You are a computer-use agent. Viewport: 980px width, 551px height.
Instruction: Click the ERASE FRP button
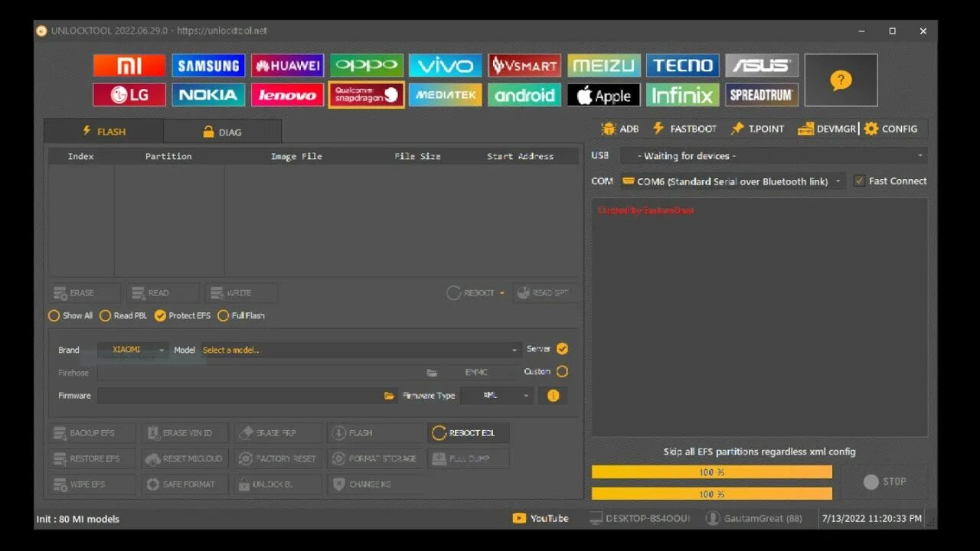pyautogui.click(x=277, y=433)
